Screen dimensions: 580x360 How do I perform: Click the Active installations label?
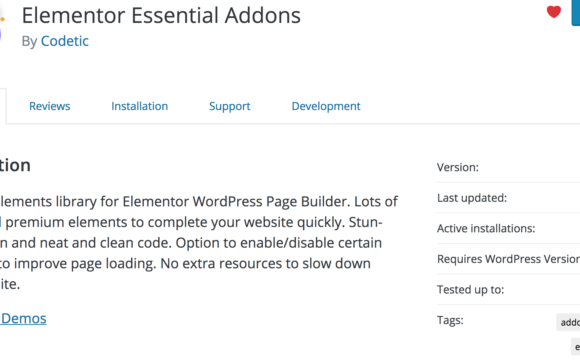click(486, 228)
